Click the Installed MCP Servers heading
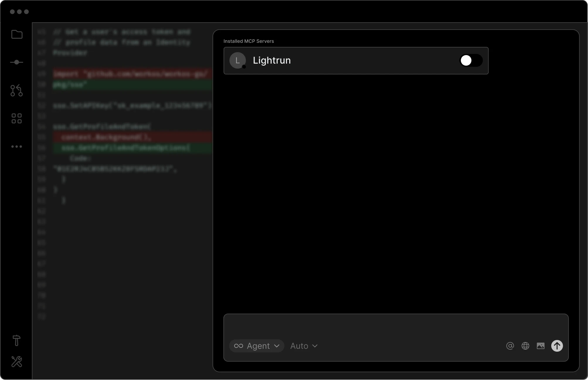 coord(249,41)
